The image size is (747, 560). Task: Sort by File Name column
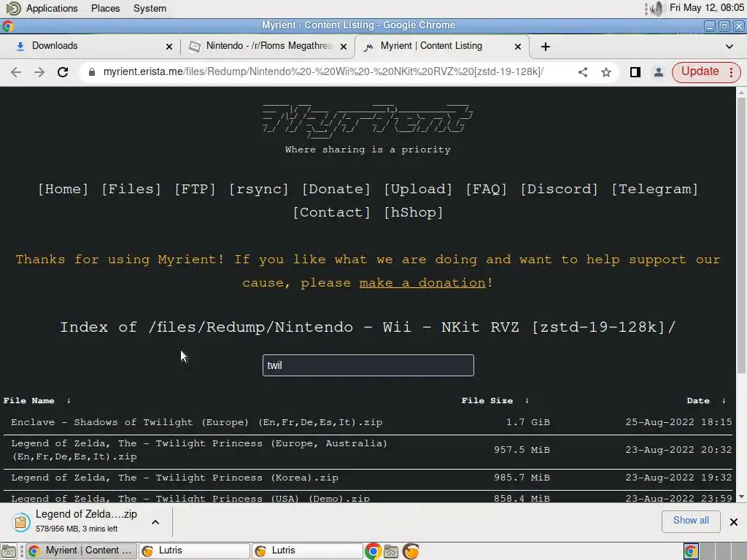pos(37,401)
